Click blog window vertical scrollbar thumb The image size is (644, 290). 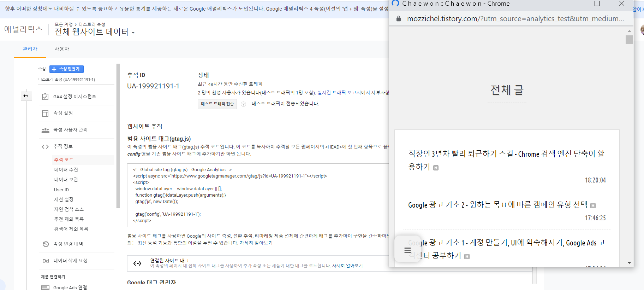(x=629, y=40)
